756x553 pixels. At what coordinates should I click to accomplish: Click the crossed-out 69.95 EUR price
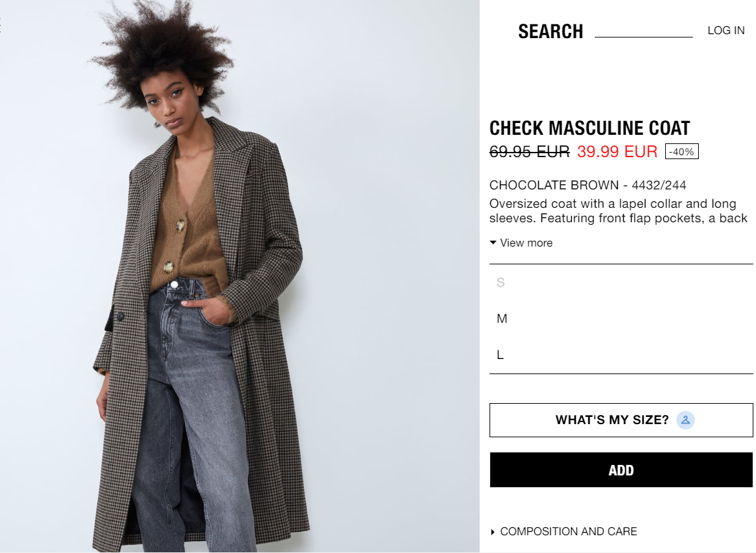[x=530, y=152]
